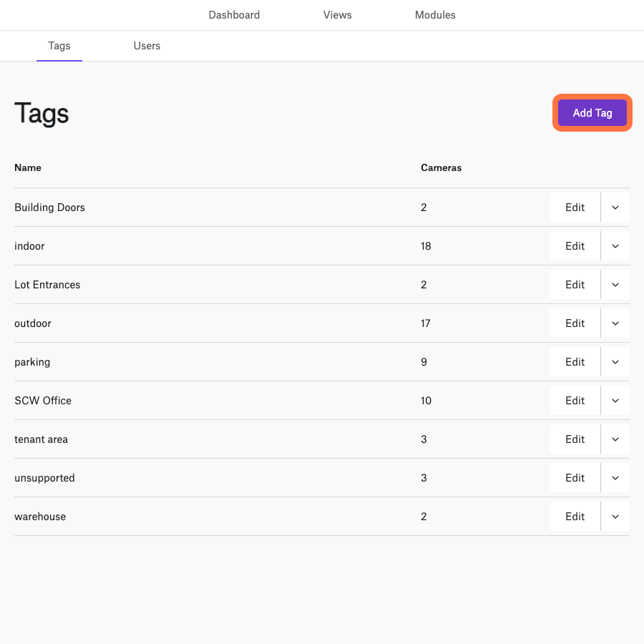
Task: Expand tenant area chevron menu
Action: 615,439
